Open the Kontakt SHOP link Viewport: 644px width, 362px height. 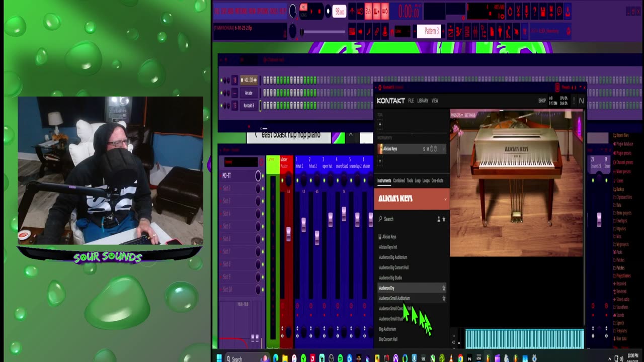[x=542, y=101]
